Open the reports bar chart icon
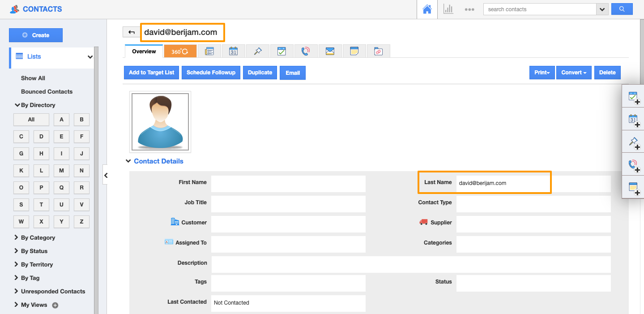The height and width of the screenshot is (314, 644). click(x=448, y=9)
